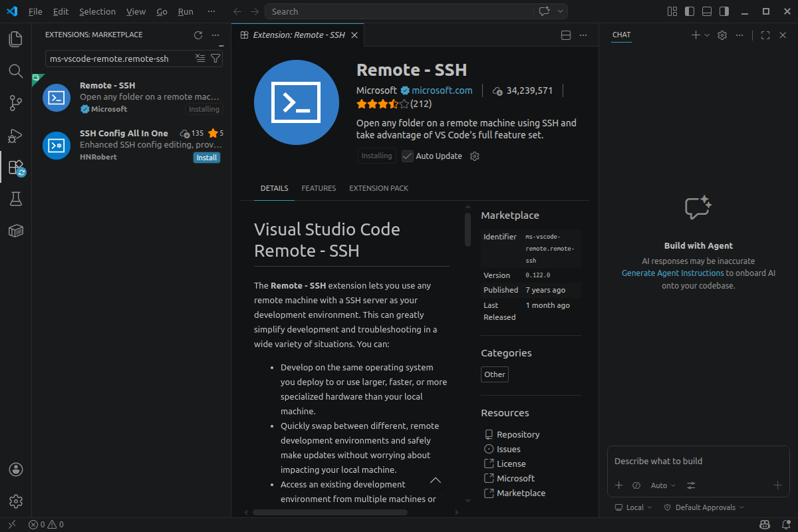Screen dimensions: 798x532
Task: Expand the new chat plus dropdown arrow
Action: pyautogui.click(x=707, y=35)
